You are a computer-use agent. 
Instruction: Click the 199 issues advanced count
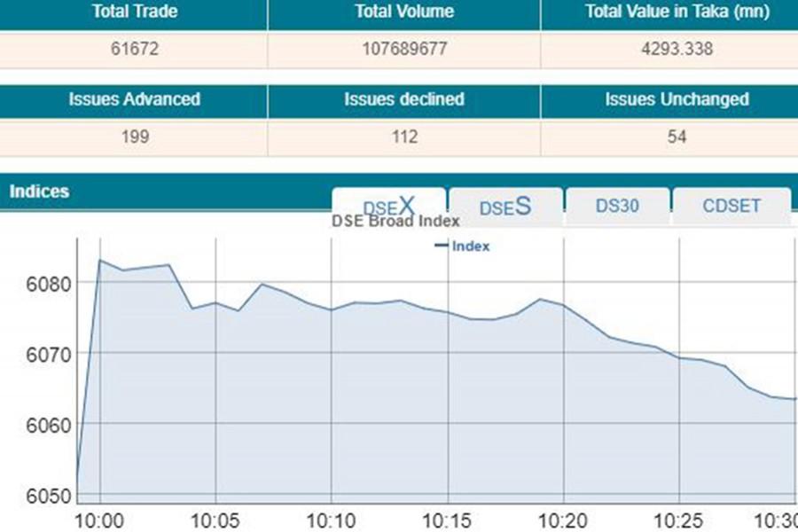pyautogui.click(x=134, y=137)
